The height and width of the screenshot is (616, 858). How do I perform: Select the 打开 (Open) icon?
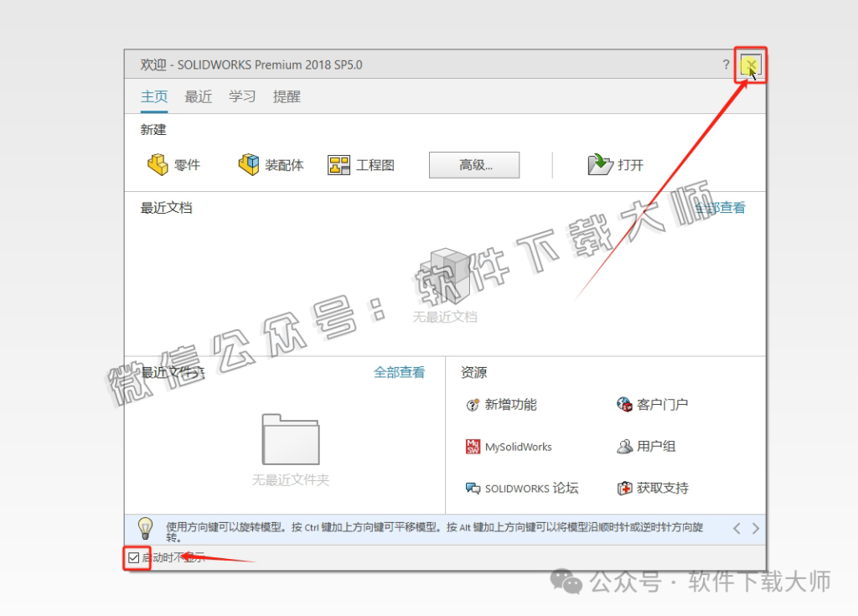[616, 164]
